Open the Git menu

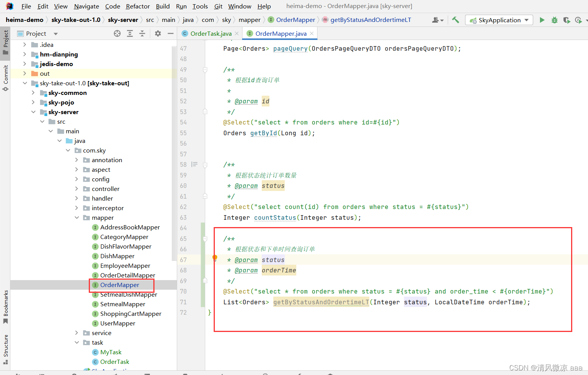tap(218, 6)
